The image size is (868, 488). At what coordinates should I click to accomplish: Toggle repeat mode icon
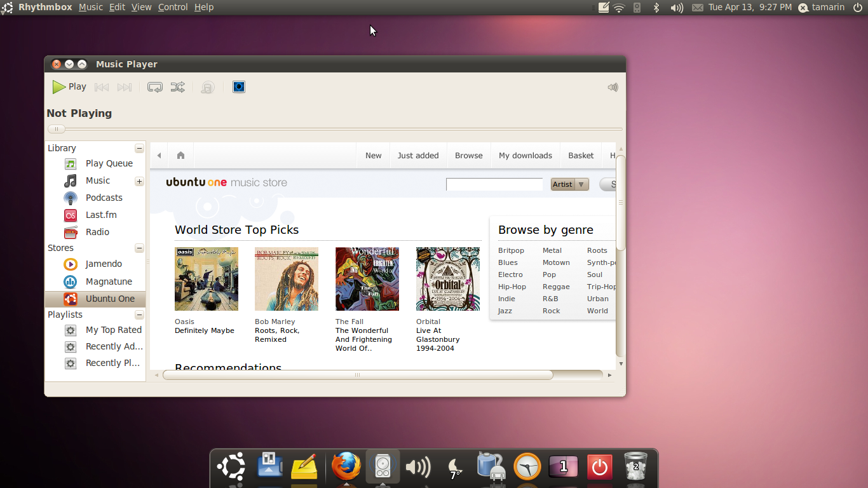tap(155, 87)
